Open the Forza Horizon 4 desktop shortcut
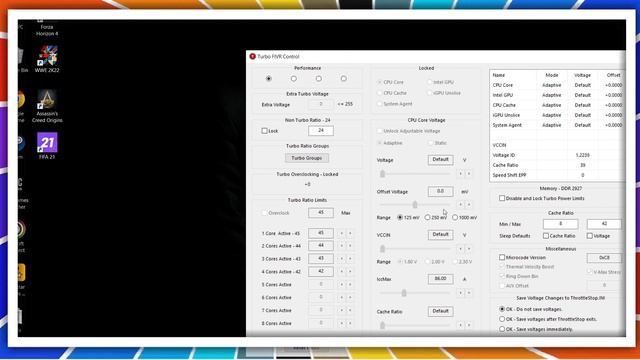640x360 pixels. (47, 29)
